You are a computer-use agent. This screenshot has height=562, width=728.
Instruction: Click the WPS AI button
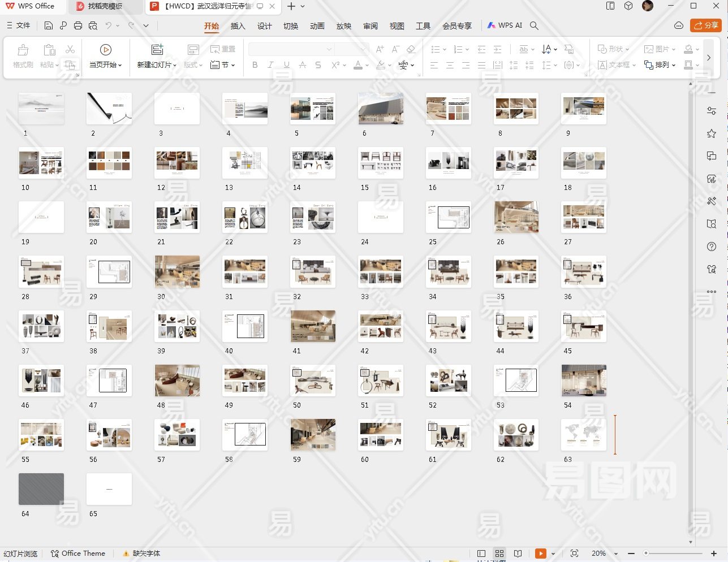[x=505, y=25]
